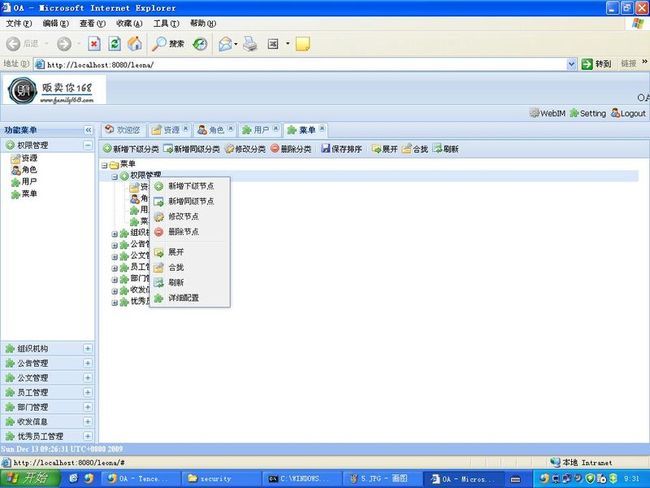
Task: Open the 帮助 menu
Action: (203, 24)
